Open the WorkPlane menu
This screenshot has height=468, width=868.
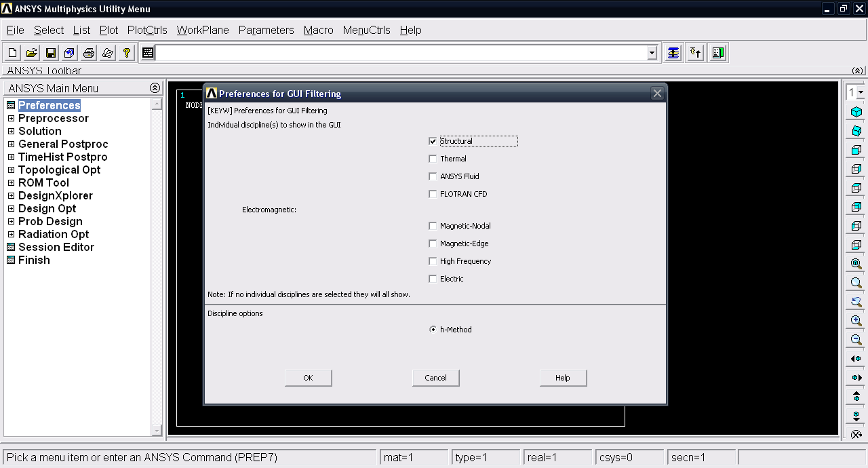(x=203, y=30)
